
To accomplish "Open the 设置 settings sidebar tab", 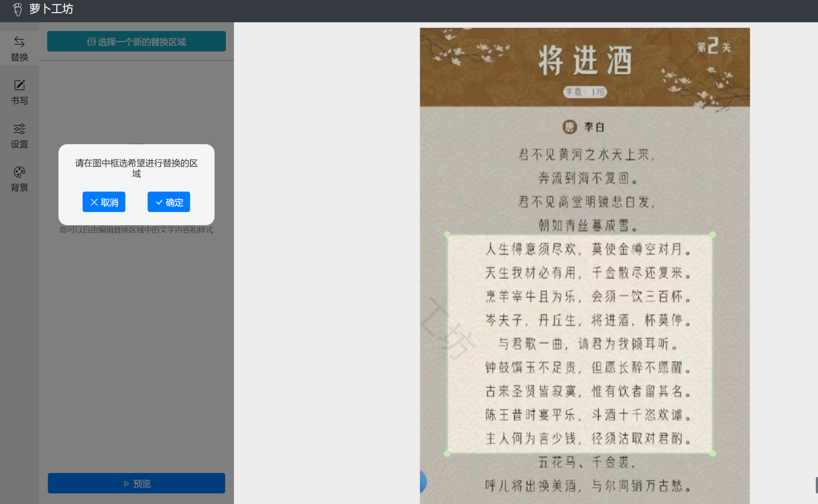I will [19, 135].
